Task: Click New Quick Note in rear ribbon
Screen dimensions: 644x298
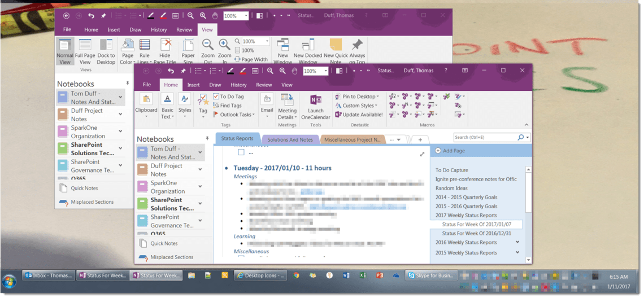Action: click(x=336, y=52)
